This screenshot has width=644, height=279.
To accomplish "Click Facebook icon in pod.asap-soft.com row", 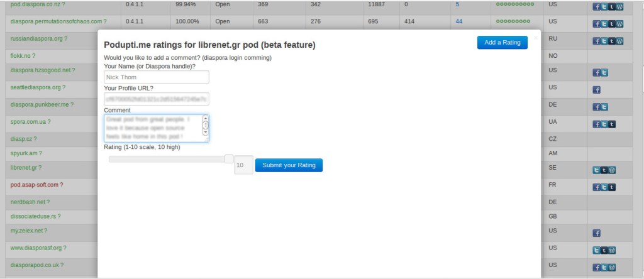I will pos(597,187).
